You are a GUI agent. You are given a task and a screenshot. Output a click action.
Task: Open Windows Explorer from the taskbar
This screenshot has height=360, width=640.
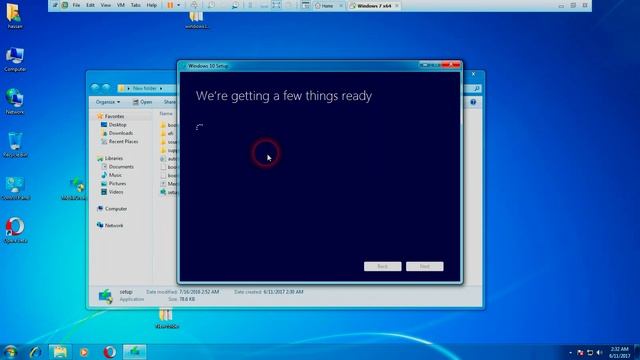(60, 352)
